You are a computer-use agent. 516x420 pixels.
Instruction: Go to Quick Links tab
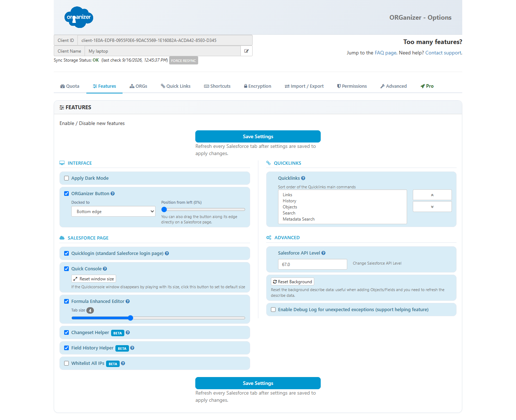click(176, 86)
